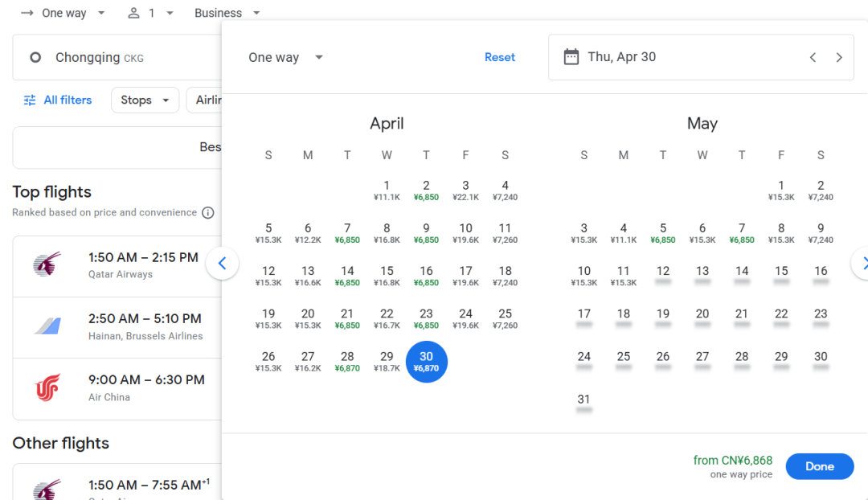Screen dimensions: 868x500
Task: Select May 1 priced ¥15.3K
Action: pyautogui.click(x=781, y=190)
